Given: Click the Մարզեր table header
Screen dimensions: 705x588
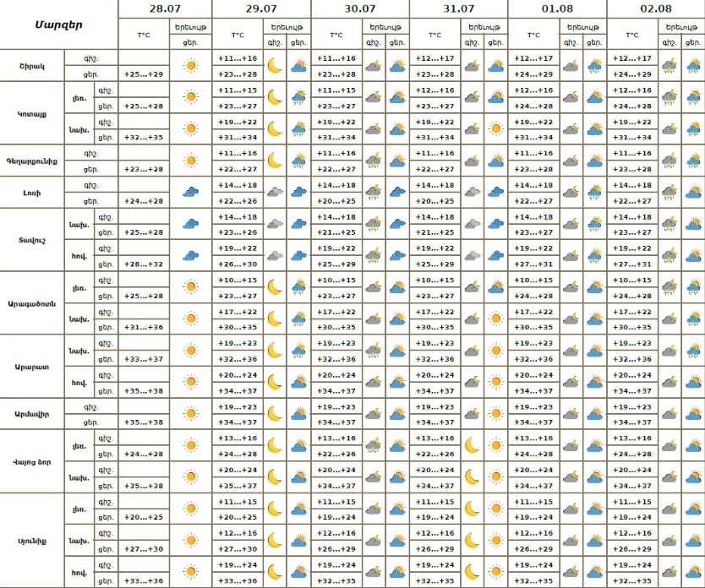Looking at the screenshot, I should click(59, 24).
